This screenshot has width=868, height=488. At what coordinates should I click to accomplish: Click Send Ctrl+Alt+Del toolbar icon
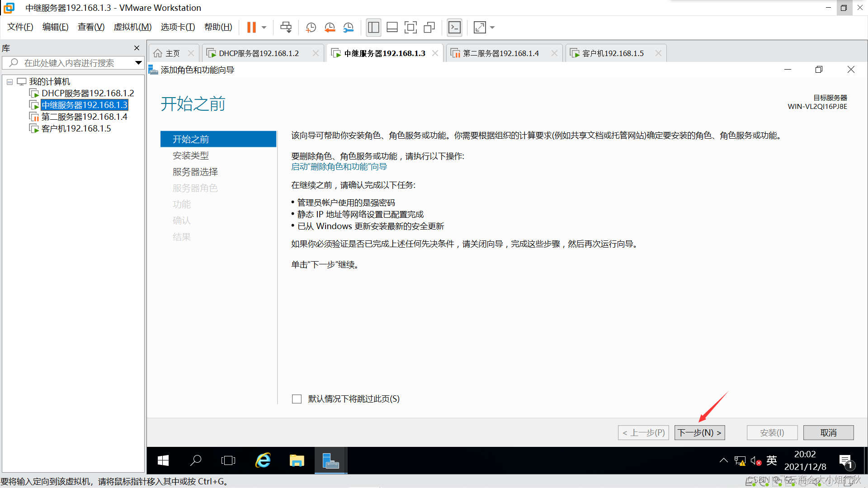(286, 28)
